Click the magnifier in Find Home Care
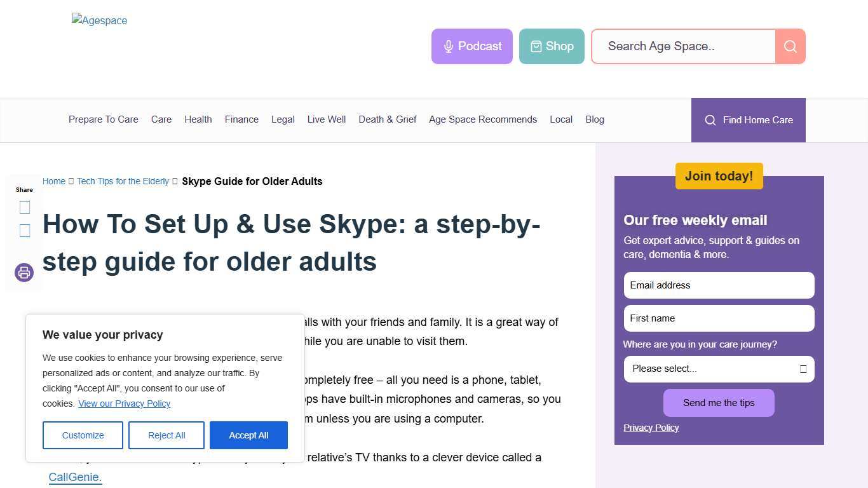Viewport: 868px width, 488px height. click(x=710, y=120)
